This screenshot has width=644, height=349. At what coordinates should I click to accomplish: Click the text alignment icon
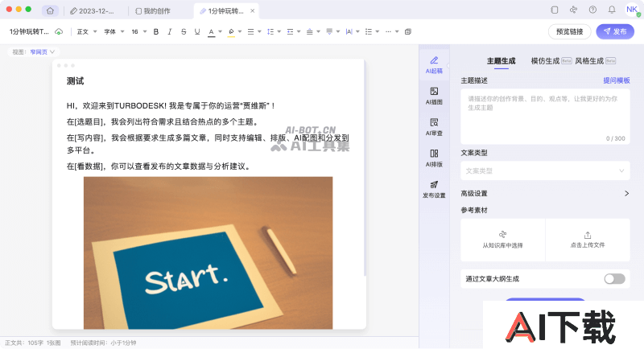click(250, 31)
